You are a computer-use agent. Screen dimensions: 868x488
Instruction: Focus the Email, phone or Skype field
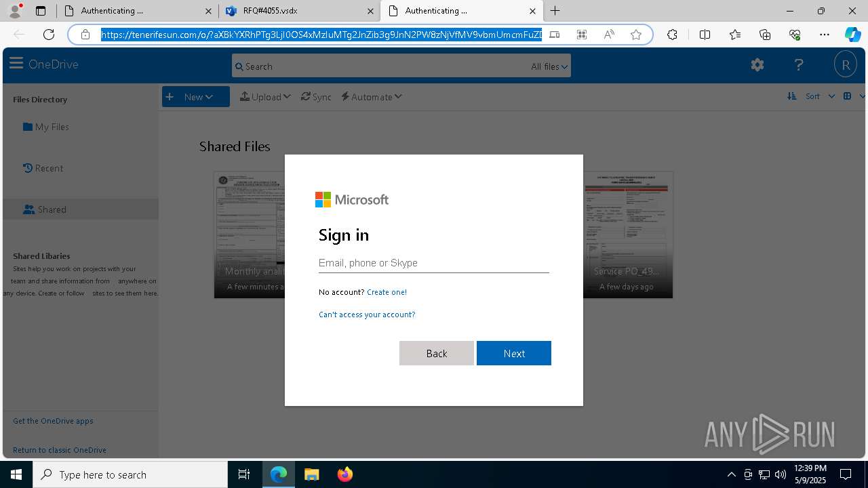[x=434, y=263]
